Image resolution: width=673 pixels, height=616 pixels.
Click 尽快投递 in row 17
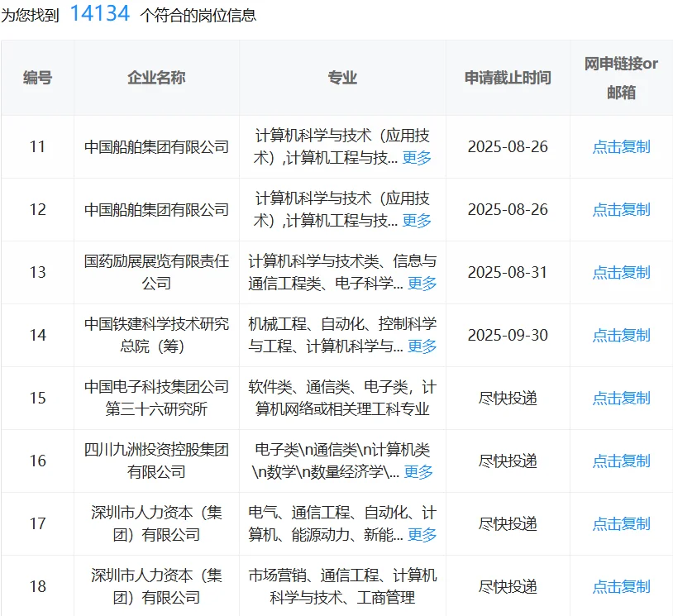(x=508, y=523)
